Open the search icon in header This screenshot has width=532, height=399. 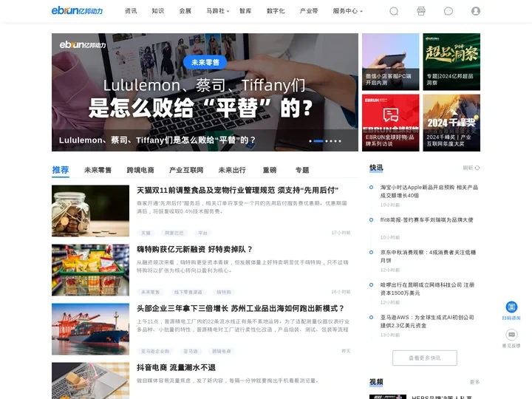click(394, 11)
